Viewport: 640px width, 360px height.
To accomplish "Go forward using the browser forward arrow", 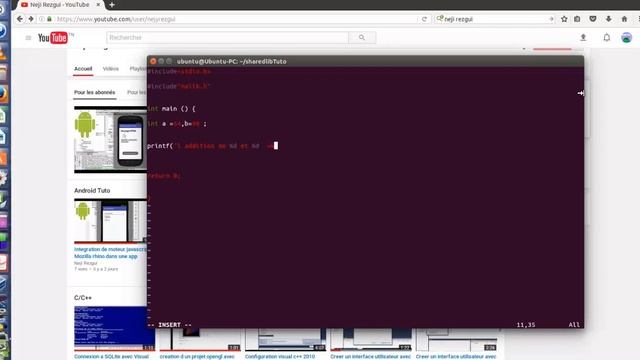I will pyautogui.click(x=31, y=19).
